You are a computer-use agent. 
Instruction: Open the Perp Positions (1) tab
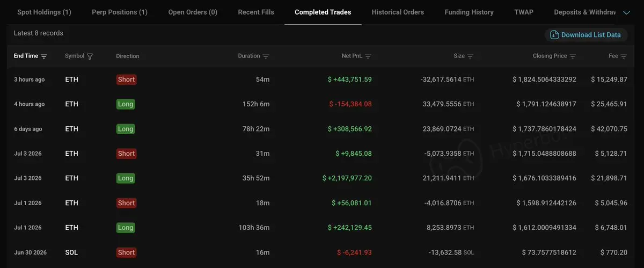tap(120, 12)
